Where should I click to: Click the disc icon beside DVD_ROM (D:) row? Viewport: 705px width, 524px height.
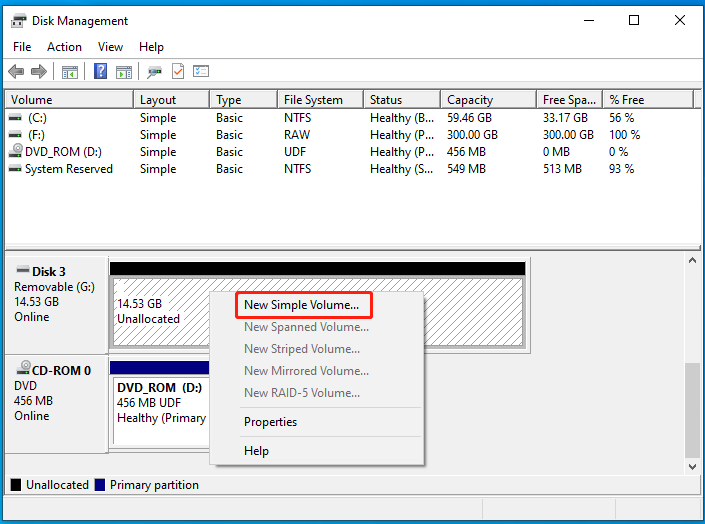click(x=16, y=151)
